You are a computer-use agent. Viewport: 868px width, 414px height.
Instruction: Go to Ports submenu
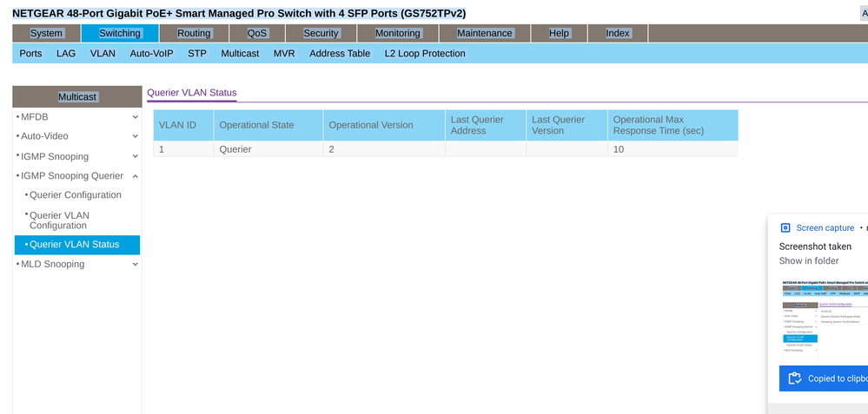coord(30,54)
